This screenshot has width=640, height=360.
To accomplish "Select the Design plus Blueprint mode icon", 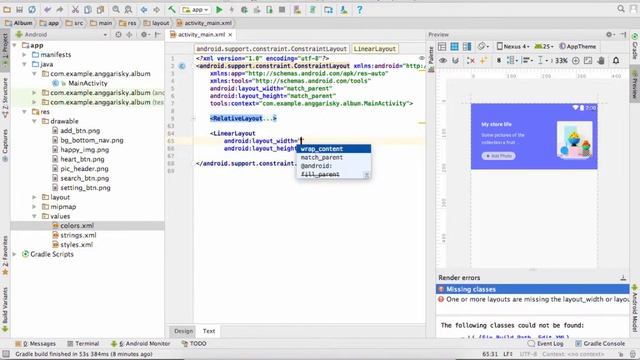I will click(x=467, y=47).
